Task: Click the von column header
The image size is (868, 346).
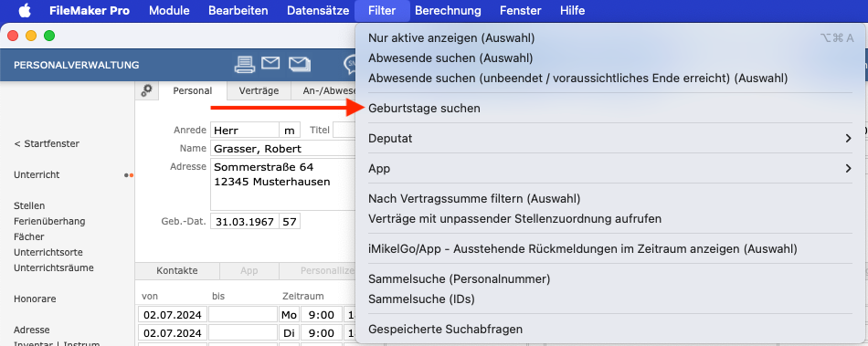Action: (150, 297)
